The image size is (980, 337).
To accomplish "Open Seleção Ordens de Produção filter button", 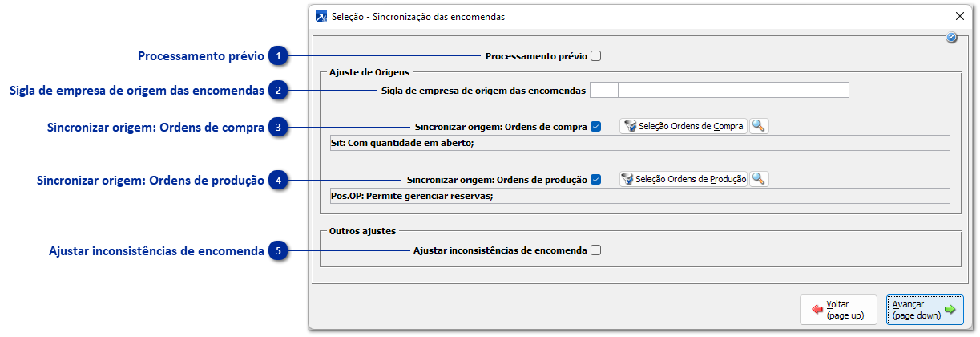I will coord(684,179).
